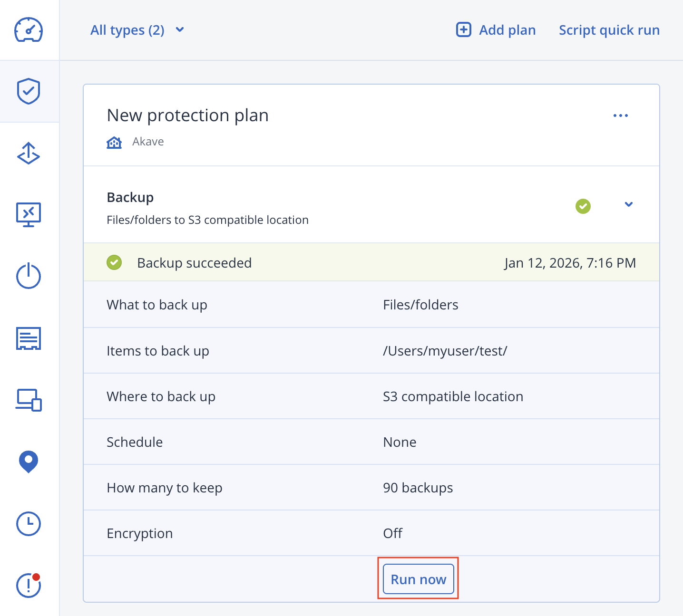Viewport: 683px width, 616px height.
Task: Select the Protection shield icon in sidebar
Action: pos(29,91)
